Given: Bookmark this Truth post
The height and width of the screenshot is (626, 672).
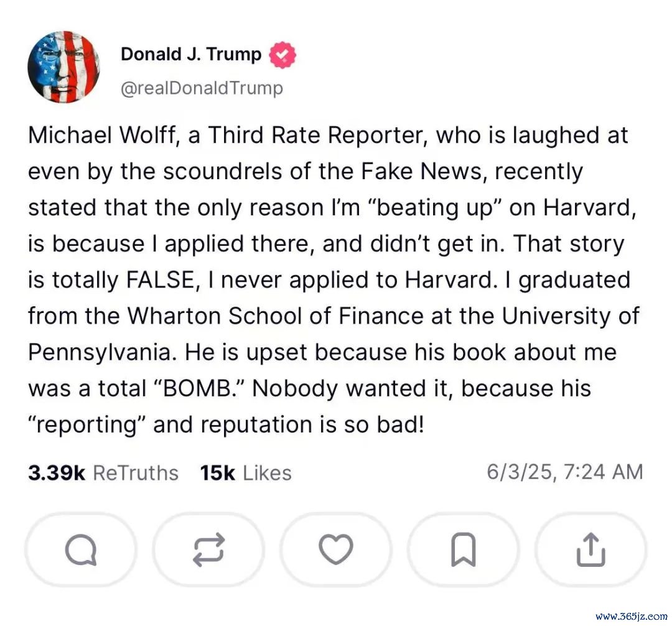Looking at the screenshot, I should 464,550.
